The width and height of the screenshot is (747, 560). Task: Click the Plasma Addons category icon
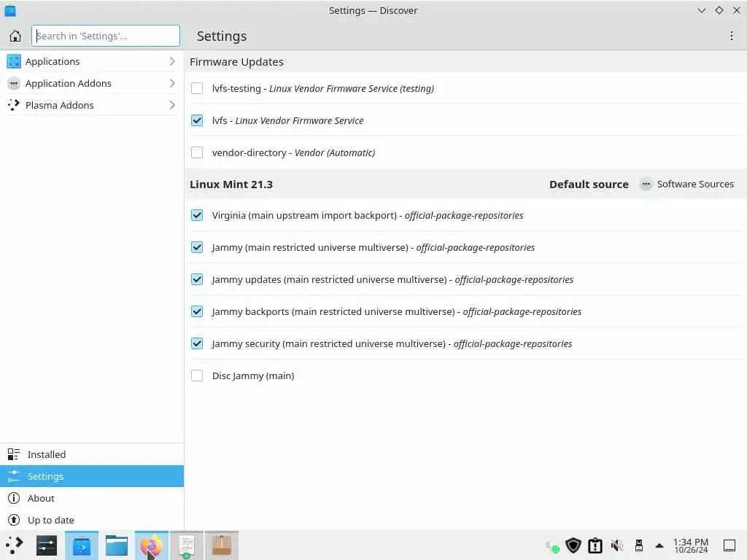[x=14, y=105]
